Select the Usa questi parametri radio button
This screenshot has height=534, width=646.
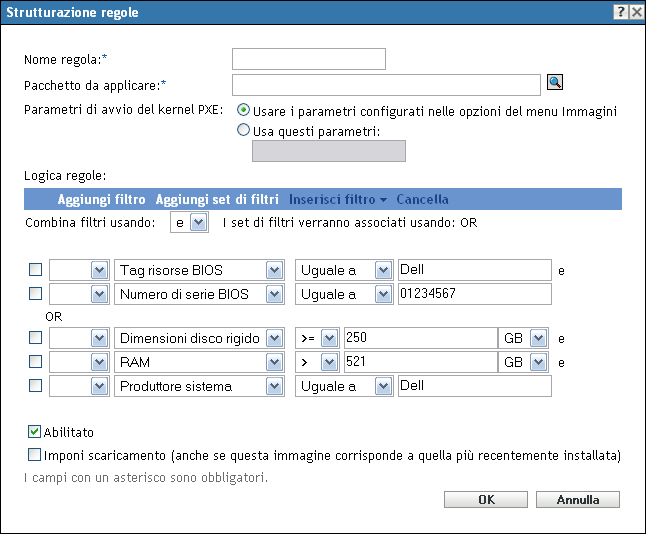click(x=243, y=129)
